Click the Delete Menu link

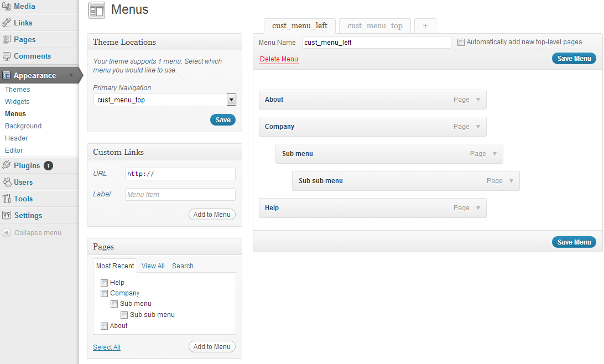coord(279,59)
